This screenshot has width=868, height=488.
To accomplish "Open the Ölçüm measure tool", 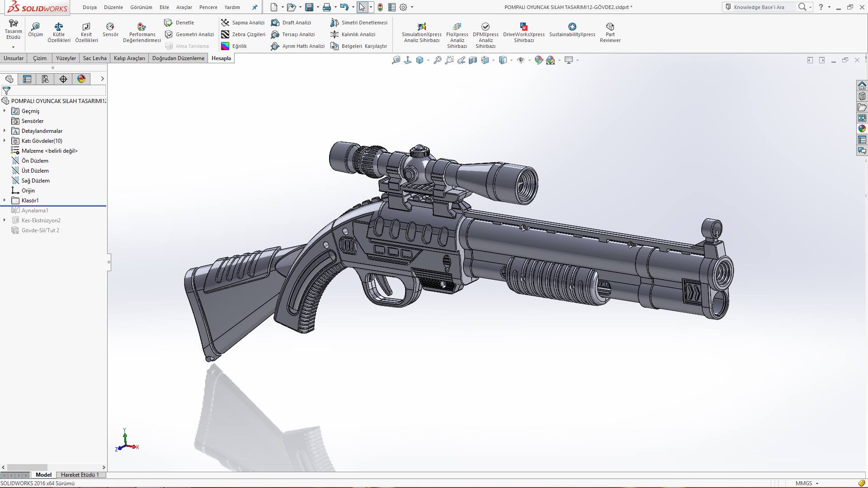I will pyautogui.click(x=35, y=30).
